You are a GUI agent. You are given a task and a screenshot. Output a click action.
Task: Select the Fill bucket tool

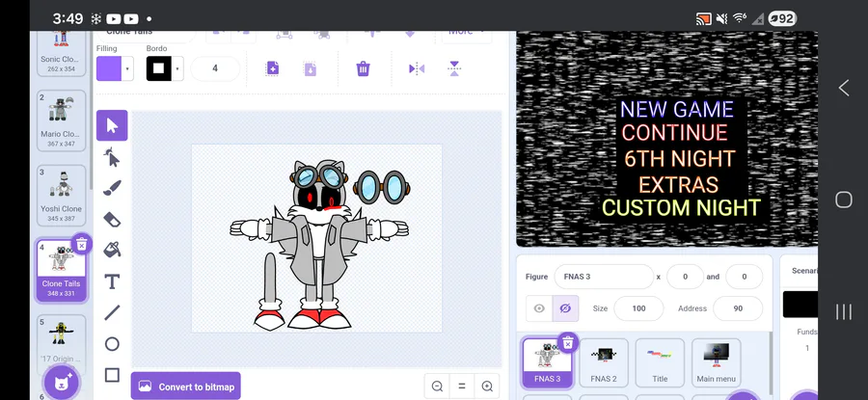pyautogui.click(x=112, y=250)
